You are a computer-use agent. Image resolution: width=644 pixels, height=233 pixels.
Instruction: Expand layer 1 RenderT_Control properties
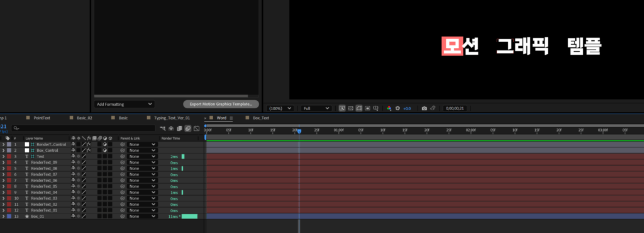[3, 145]
